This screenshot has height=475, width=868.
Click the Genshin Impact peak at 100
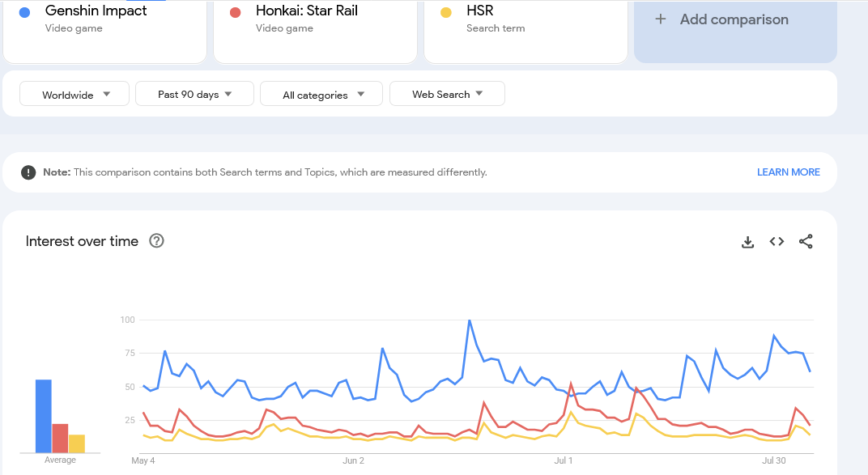(x=470, y=320)
